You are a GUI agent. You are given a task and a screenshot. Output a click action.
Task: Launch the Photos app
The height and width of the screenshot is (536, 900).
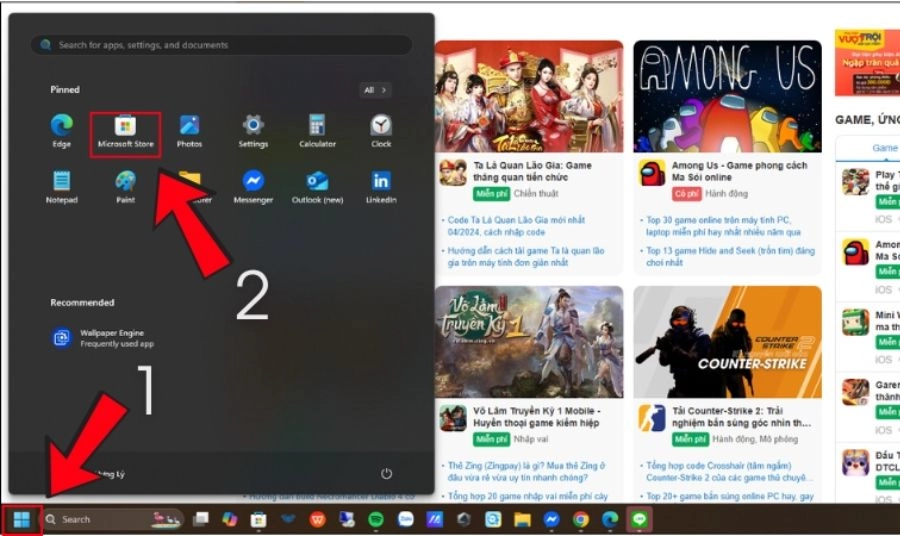click(189, 131)
